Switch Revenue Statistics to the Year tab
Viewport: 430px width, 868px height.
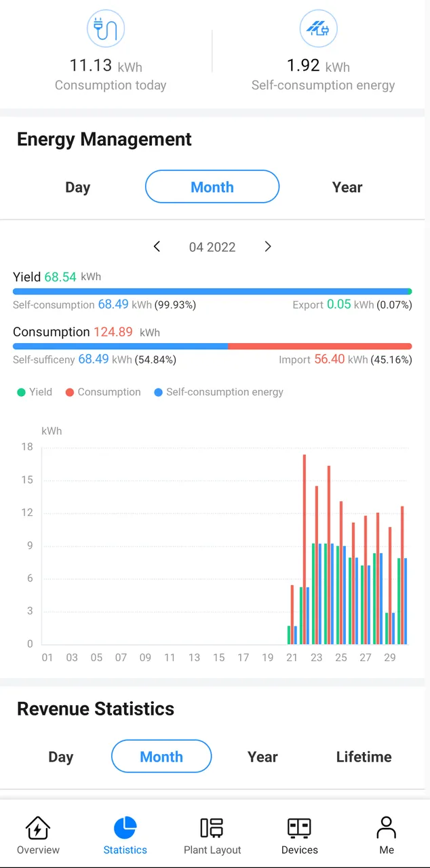262,757
